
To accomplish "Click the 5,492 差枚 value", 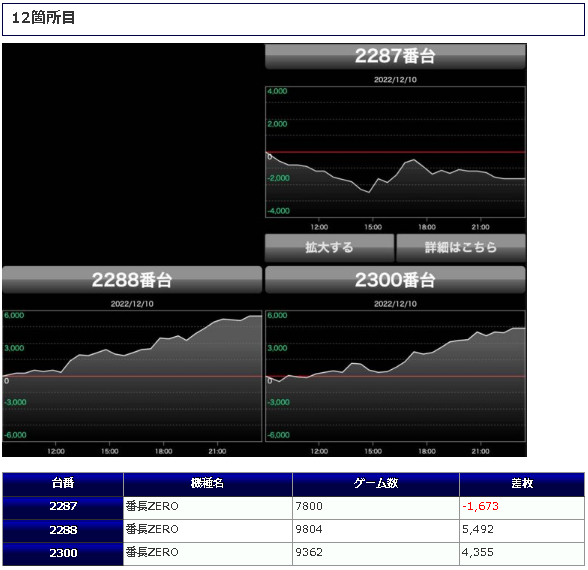I will (478, 530).
